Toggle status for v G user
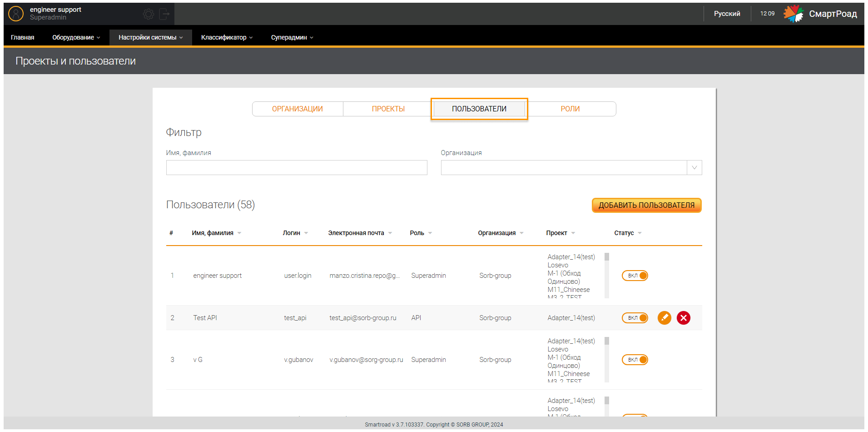The width and height of the screenshot is (868, 432). [x=635, y=360]
